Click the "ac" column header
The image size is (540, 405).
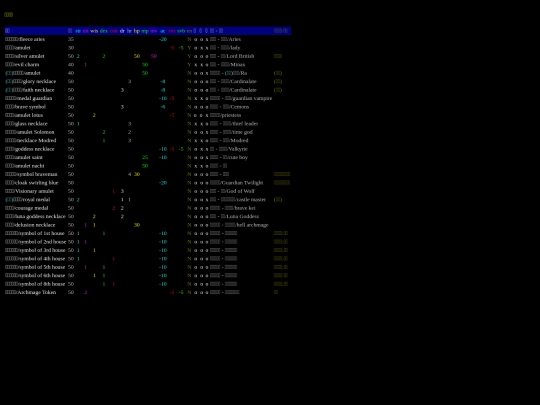coord(163,31)
